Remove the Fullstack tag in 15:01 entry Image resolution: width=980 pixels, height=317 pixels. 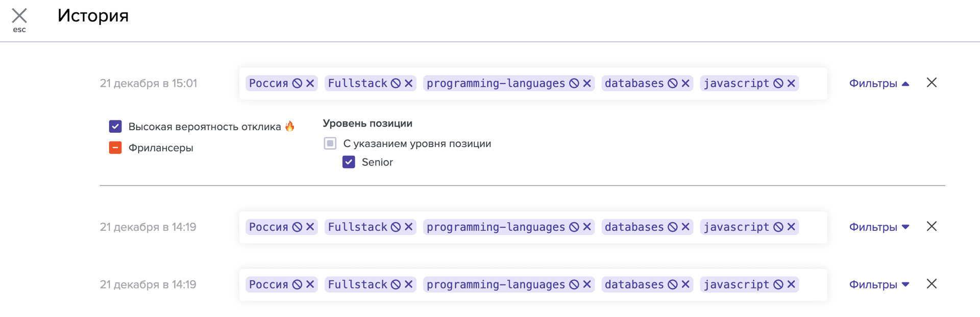(408, 83)
